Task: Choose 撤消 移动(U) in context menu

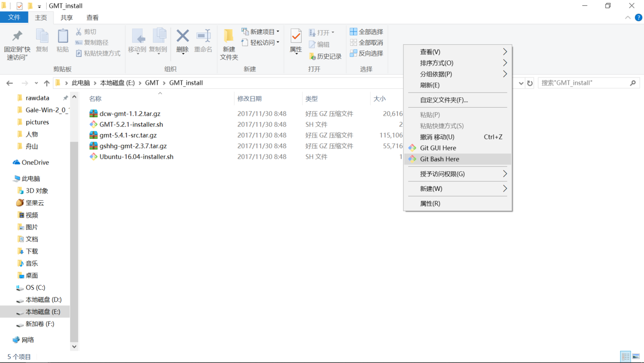Action: point(458,137)
